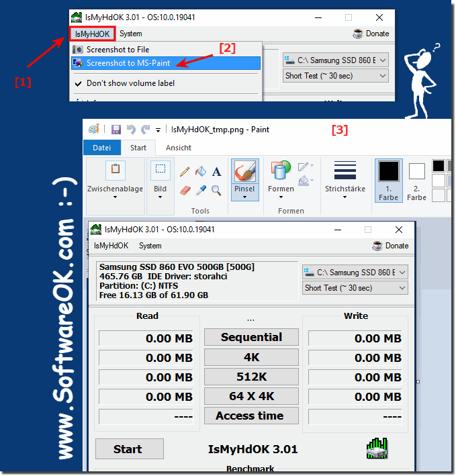Click System menu in the pasted screenshot
Image resolution: width=456 pixels, height=476 pixels.
[x=150, y=246]
